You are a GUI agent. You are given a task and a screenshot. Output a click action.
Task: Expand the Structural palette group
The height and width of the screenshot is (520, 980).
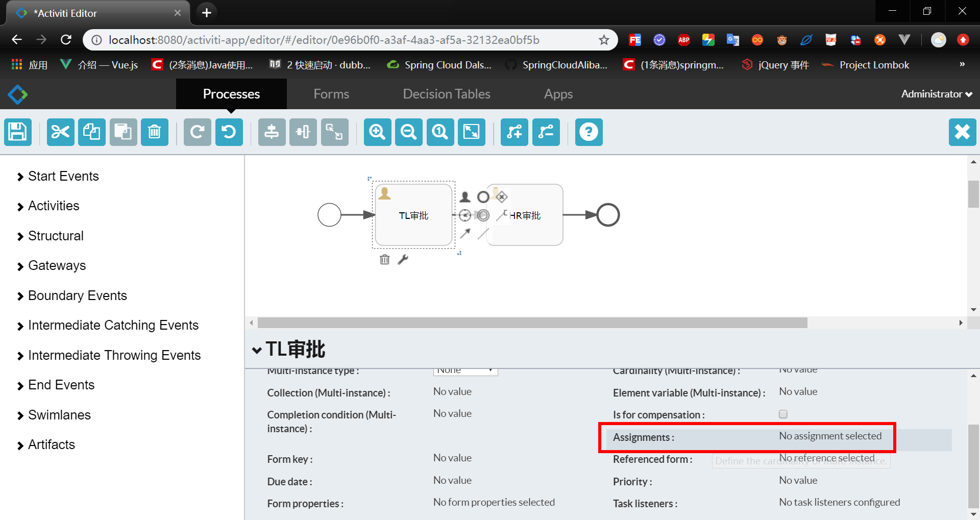tap(50, 236)
